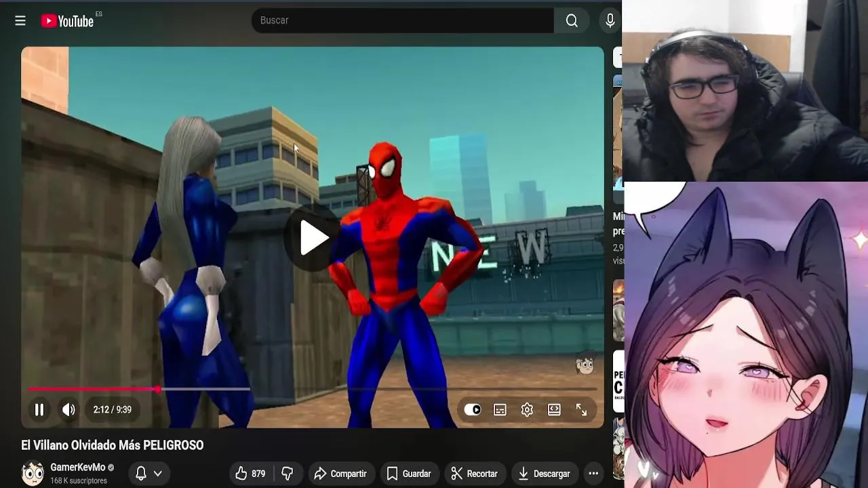Image resolution: width=868 pixels, height=488 pixels.
Task: Open the YouTube hamburger guide menu
Action: (20, 21)
